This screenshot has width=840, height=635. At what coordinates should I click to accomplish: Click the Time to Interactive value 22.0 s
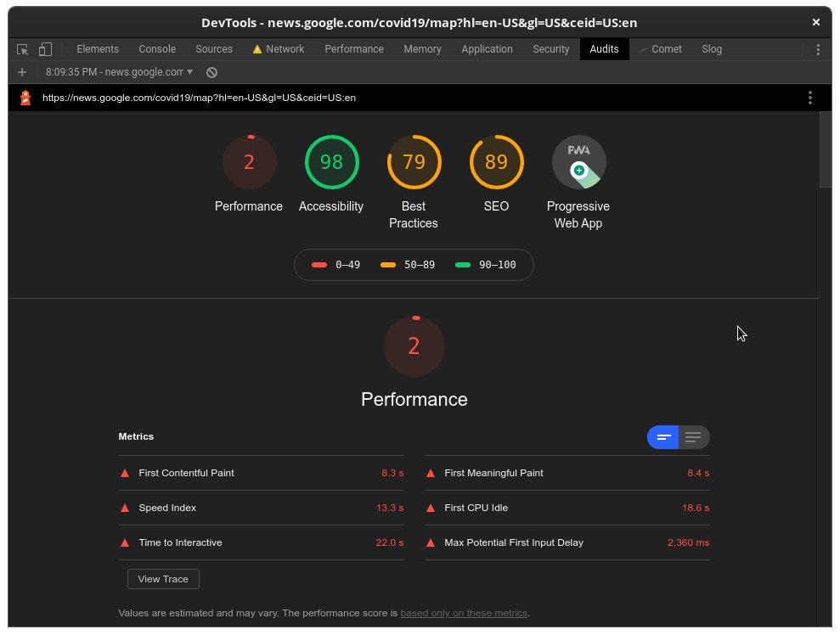click(x=390, y=542)
